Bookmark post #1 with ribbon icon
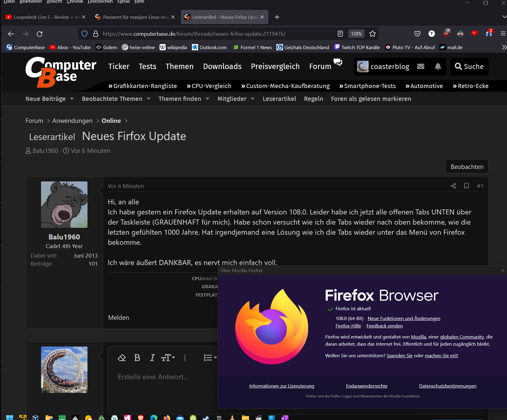 [467, 186]
